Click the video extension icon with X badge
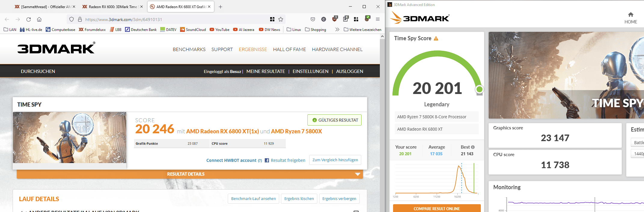The height and width of the screenshot is (212, 644). tap(346, 19)
